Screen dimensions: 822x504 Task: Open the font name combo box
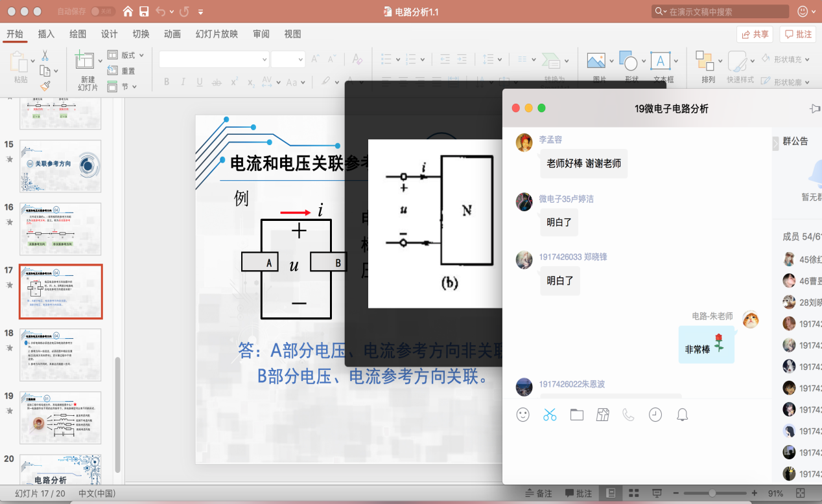click(x=214, y=59)
